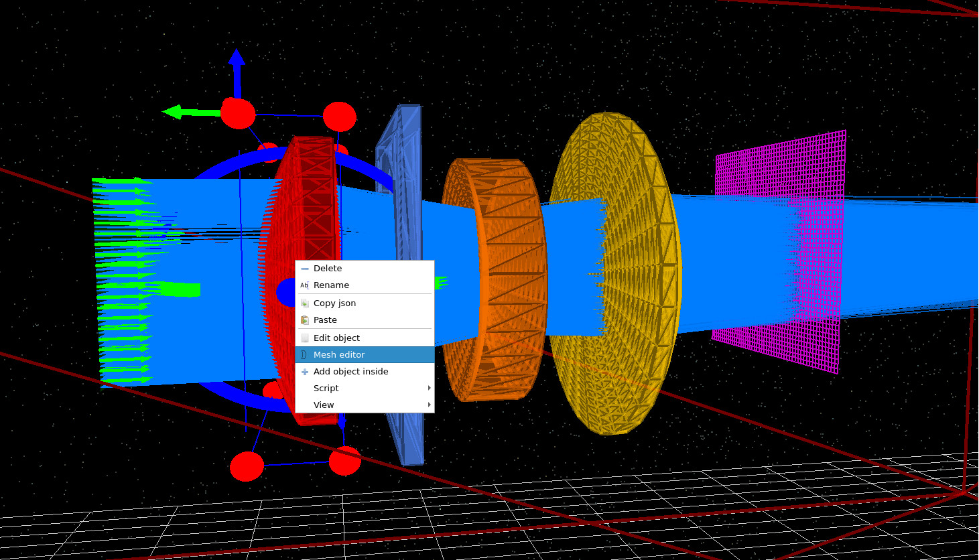
Task: Click the Copy json icon
Action: (304, 303)
